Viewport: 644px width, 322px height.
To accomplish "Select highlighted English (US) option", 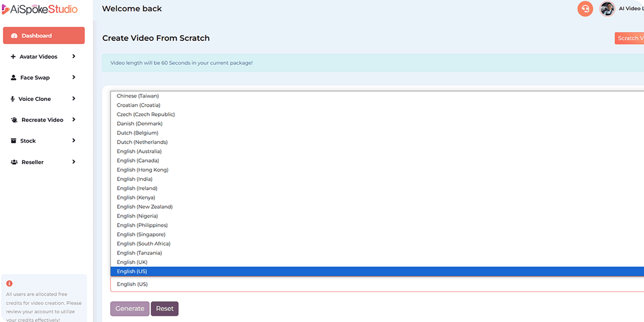I will click(x=132, y=272).
